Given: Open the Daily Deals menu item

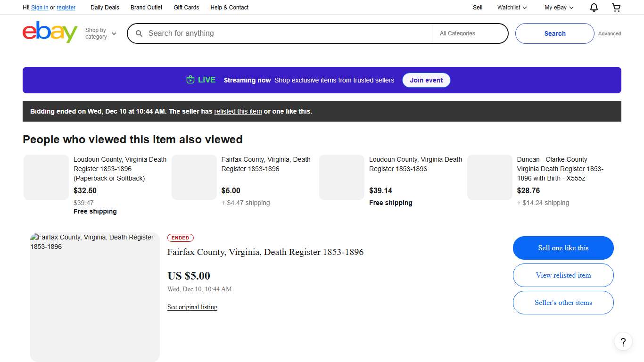Looking at the screenshot, I should click(105, 8).
